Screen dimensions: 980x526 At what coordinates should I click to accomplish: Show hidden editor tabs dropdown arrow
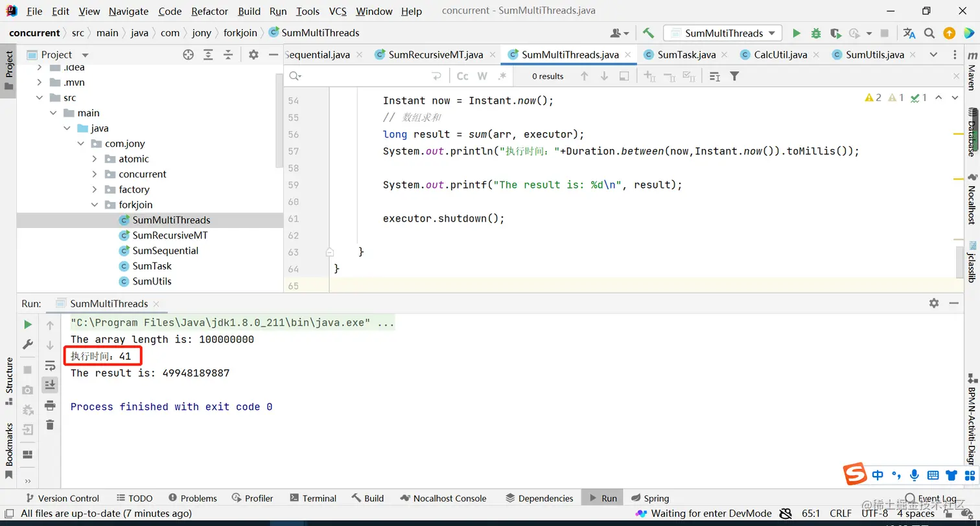[933, 55]
